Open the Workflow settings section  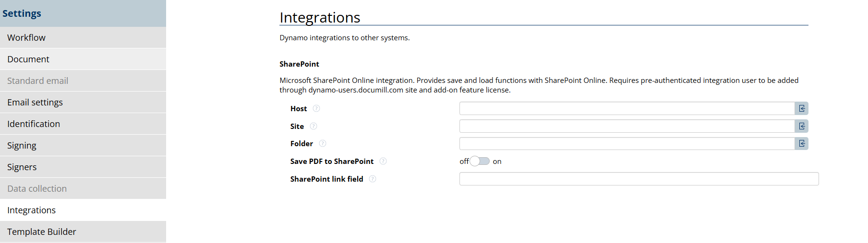click(x=26, y=38)
